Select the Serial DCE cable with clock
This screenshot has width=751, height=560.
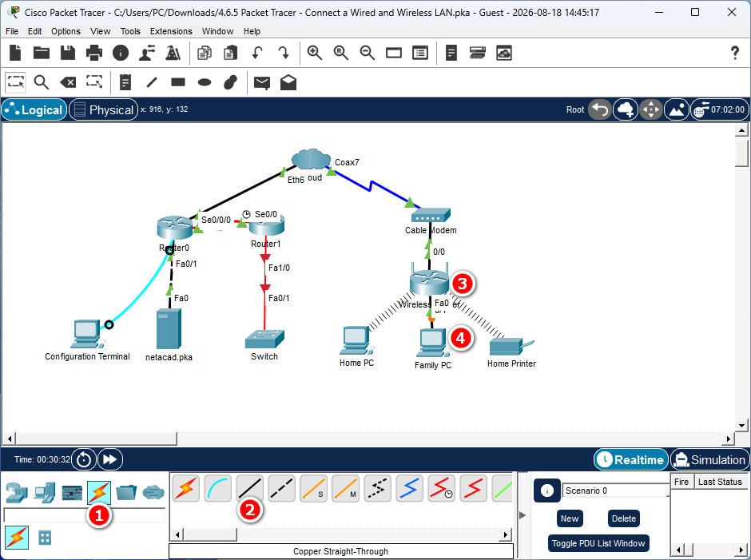(x=441, y=489)
